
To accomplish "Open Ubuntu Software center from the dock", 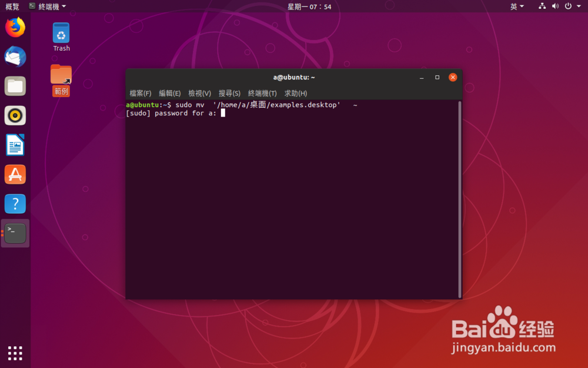I will 15,174.
